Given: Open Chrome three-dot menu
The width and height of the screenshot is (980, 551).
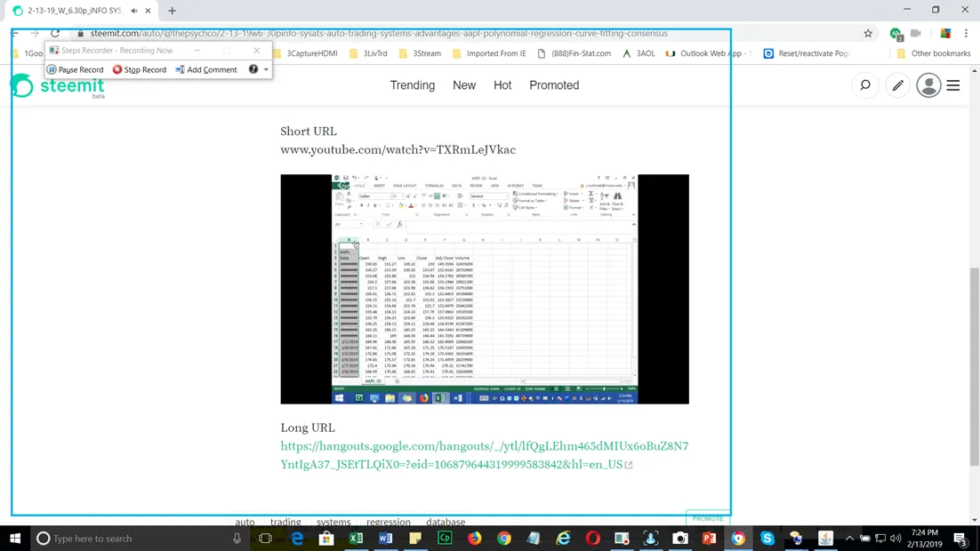Looking at the screenshot, I should coord(967,34).
